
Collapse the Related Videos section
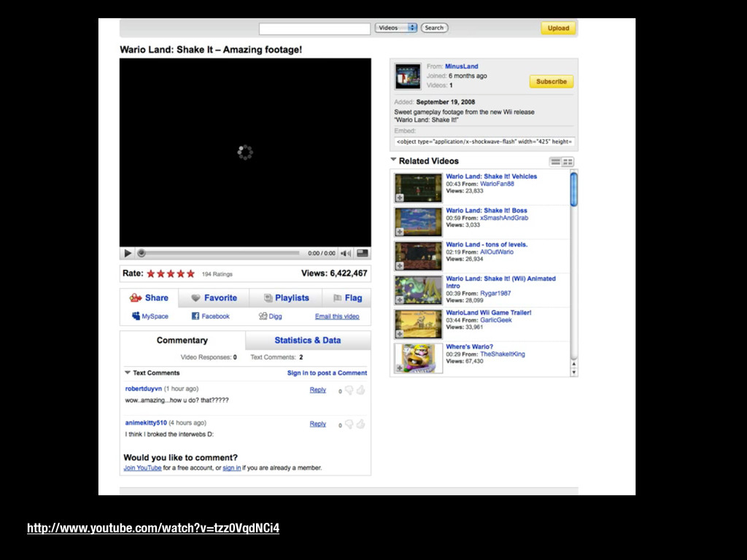[x=393, y=160]
